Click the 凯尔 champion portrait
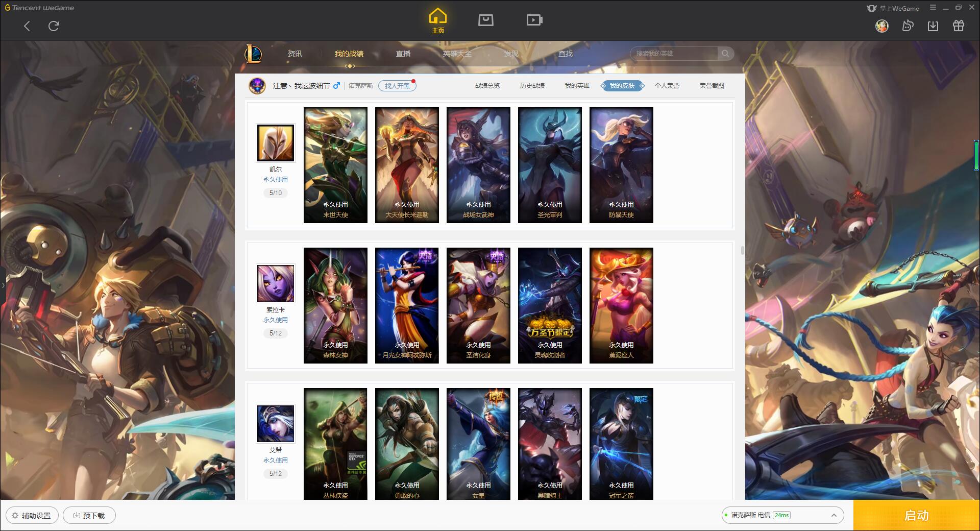Screen dimensions: 980x531 [276, 143]
